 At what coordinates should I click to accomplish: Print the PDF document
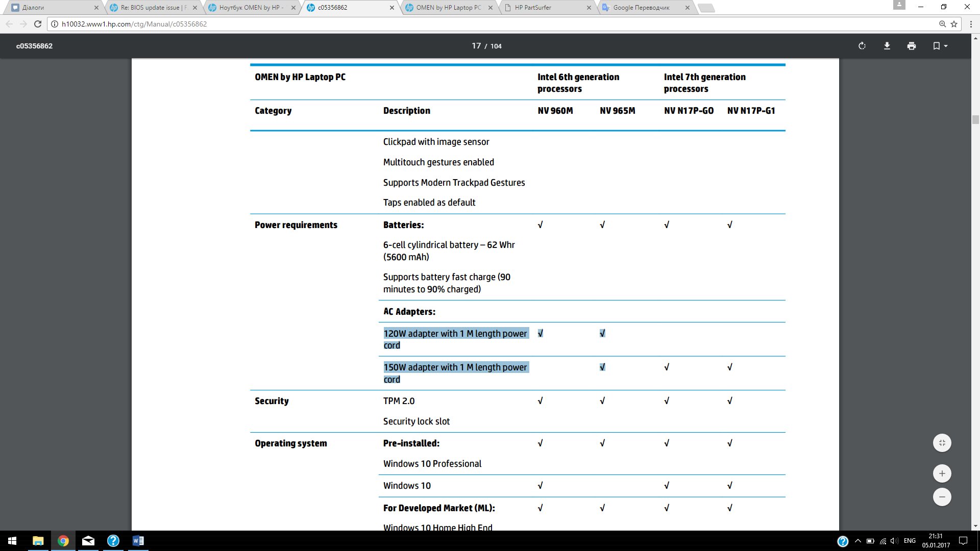pyautogui.click(x=912, y=46)
